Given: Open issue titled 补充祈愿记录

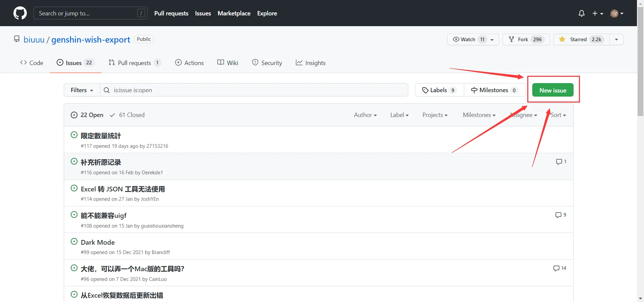Looking at the screenshot, I should point(101,162).
